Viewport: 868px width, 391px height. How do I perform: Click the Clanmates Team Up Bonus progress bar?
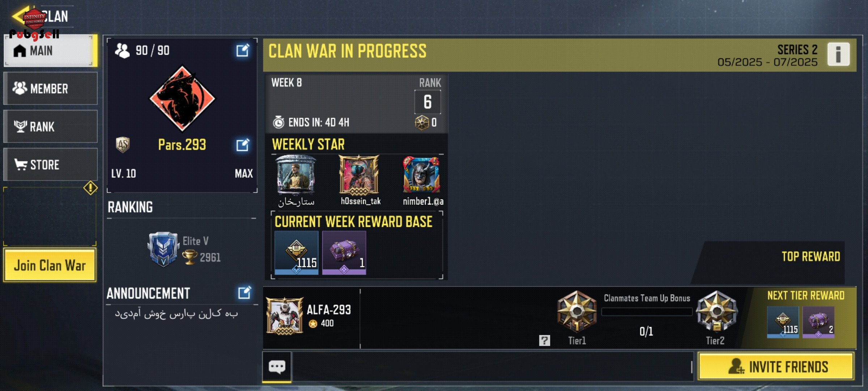tap(647, 312)
